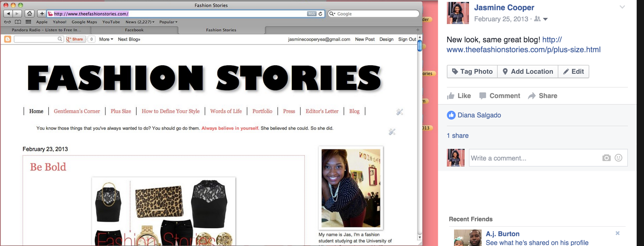Viewport: 644px width, 246px height.
Task: Reload the page with the refresh icon
Action: [320, 14]
